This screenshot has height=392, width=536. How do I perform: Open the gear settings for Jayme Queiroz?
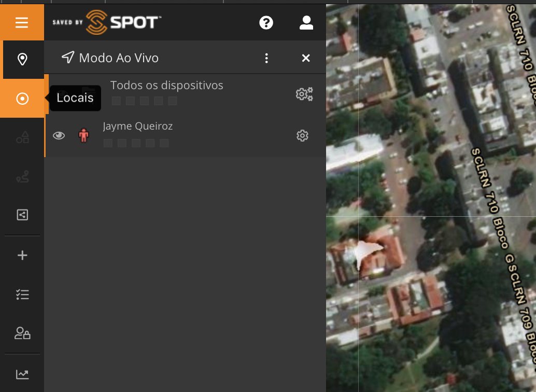point(302,136)
